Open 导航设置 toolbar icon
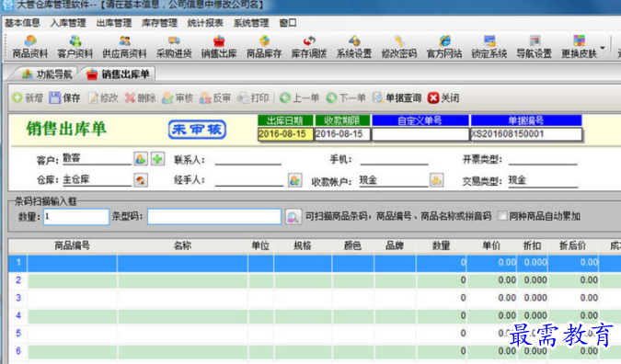621x364 pixels. pyautogui.click(x=534, y=47)
